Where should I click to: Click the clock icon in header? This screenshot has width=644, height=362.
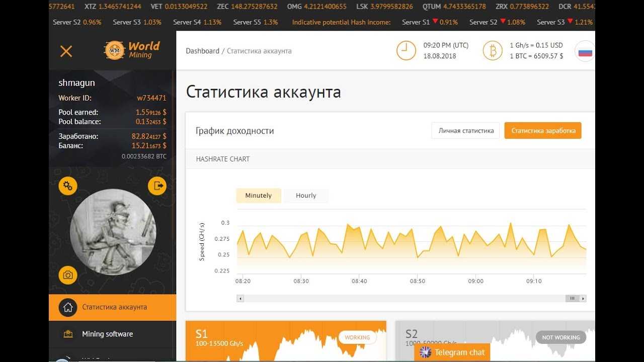pos(406,51)
